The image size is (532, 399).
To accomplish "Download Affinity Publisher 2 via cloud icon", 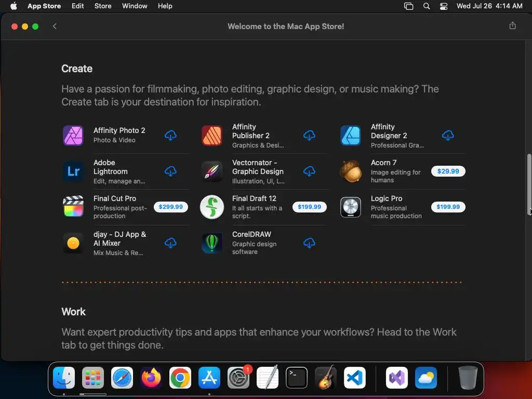I will point(309,136).
